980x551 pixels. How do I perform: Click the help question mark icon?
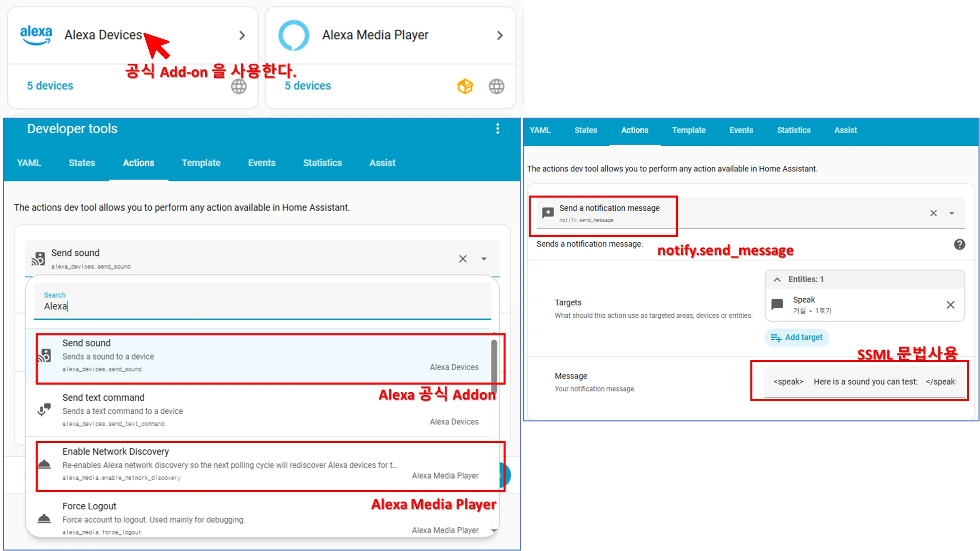959,244
